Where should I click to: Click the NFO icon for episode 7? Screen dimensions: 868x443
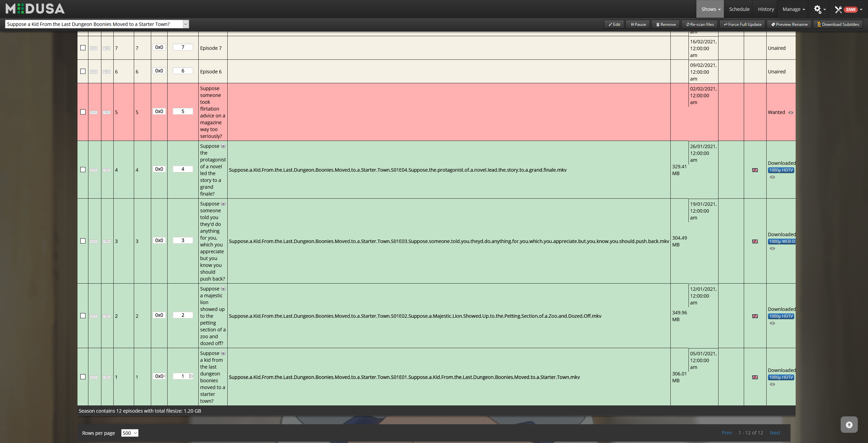94,48
